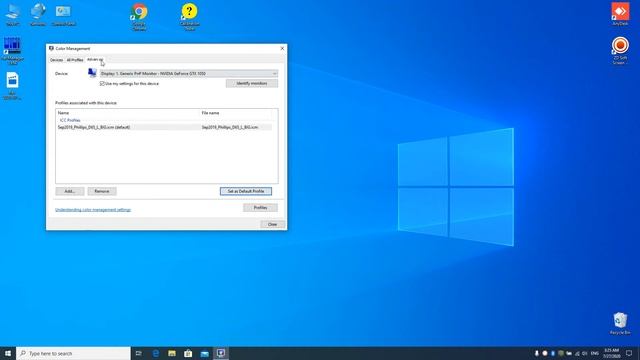Image resolution: width=640 pixels, height=360 pixels.
Task: Click the Color Management taskbar button
Action: (x=221, y=353)
